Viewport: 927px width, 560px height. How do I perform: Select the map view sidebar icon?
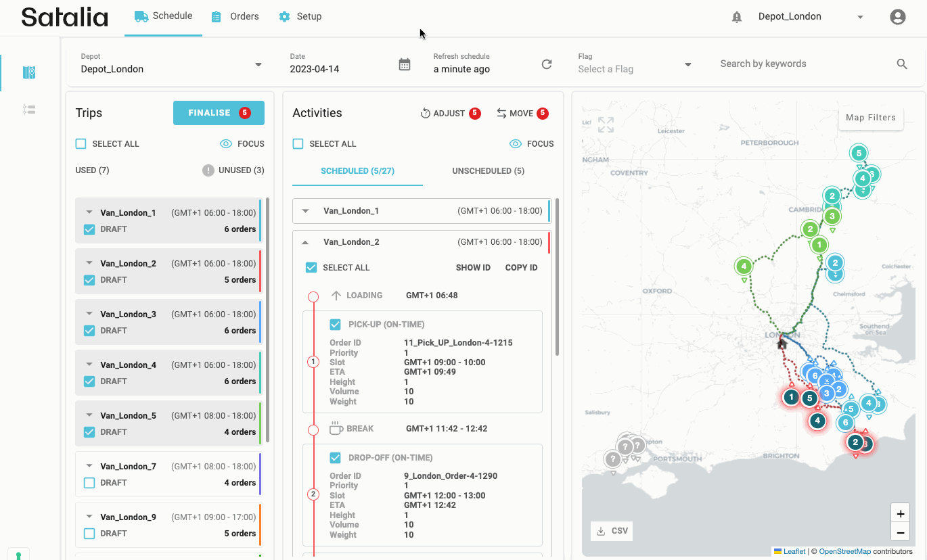[29, 72]
